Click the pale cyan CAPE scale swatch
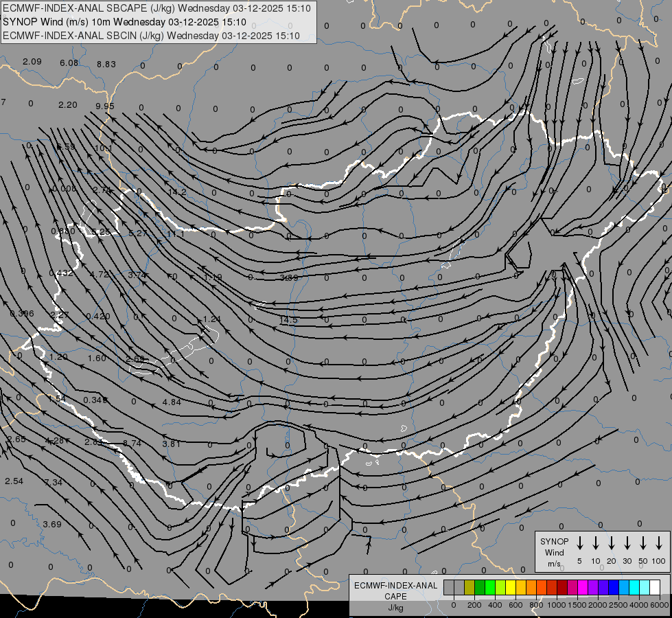 (x=645, y=588)
